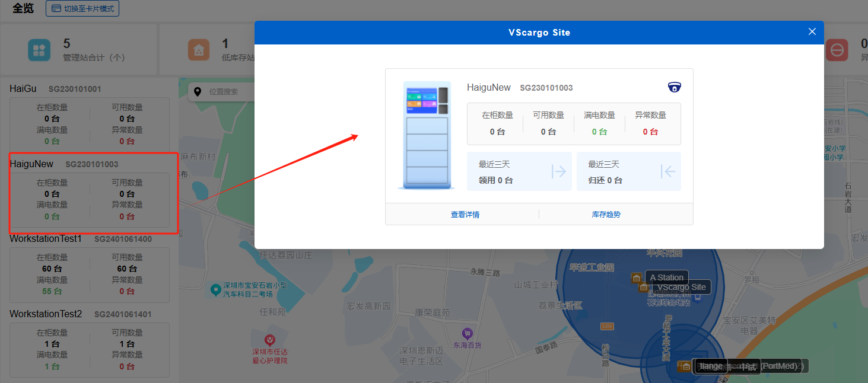Open 查看详情 details link
The width and height of the screenshot is (868, 383).
[465, 215]
